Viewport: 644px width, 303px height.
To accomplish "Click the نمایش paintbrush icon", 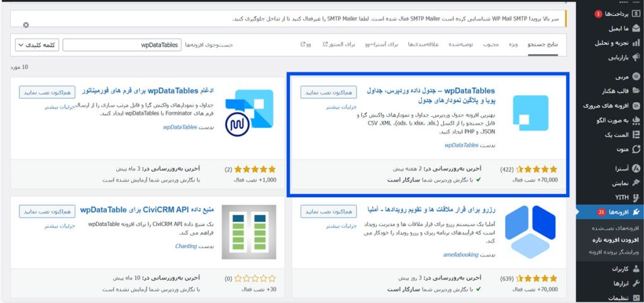I will [636, 183].
